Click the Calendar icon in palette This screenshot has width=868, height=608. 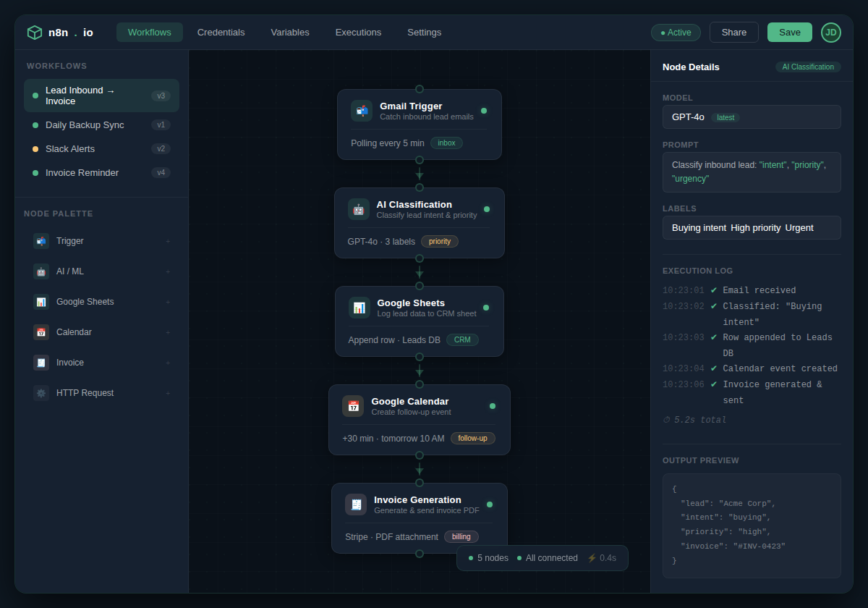pyautogui.click(x=41, y=332)
